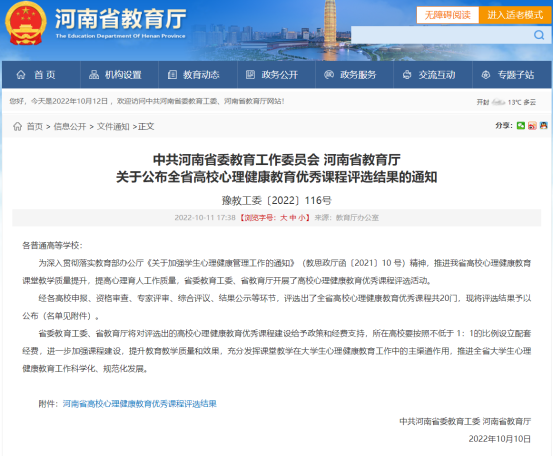The image size is (554, 457).
Task: Go to 文件通知 breadcrumb link
Action: 113,127
